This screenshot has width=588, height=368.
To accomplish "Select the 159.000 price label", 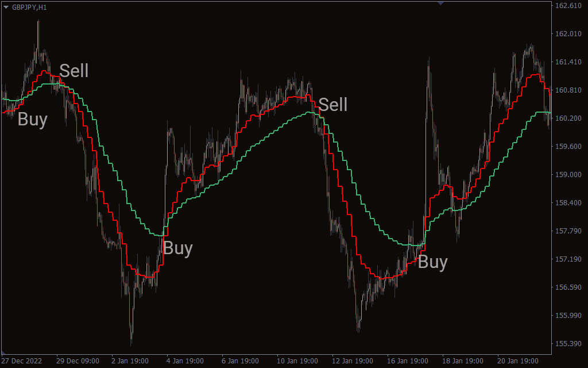I will pos(568,175).
